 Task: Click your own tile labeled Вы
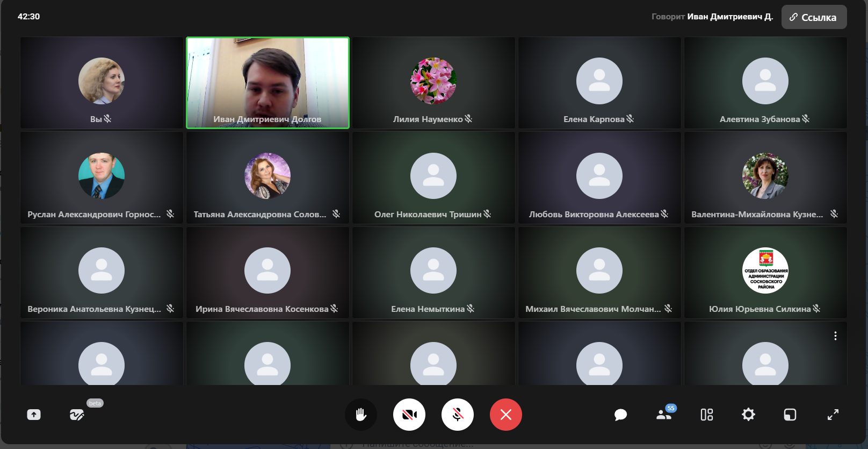pyautogui.click(x=102, y=83)
